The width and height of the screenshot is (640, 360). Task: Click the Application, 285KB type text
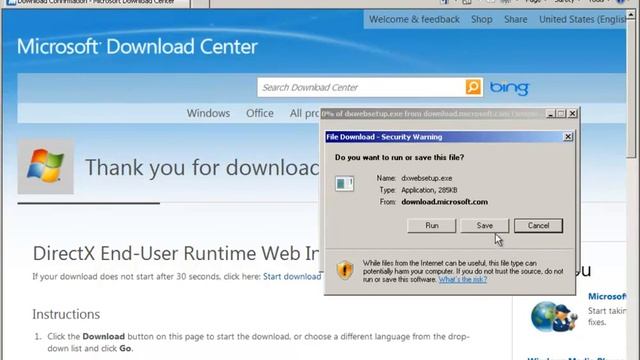click(429, 190)
